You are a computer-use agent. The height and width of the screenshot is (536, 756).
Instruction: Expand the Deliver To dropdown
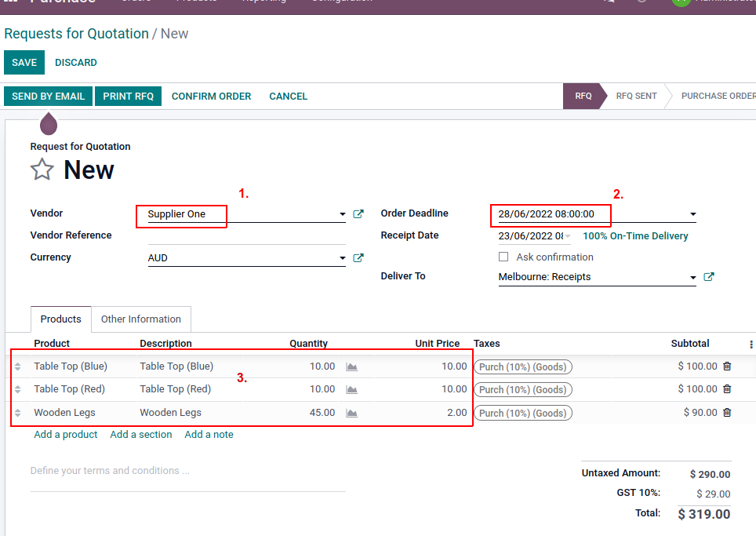point(692,277)
